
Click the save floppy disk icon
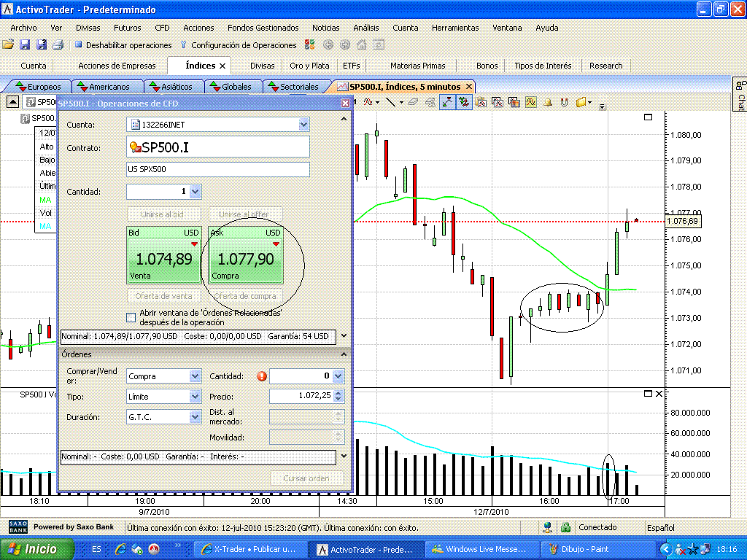25,44
